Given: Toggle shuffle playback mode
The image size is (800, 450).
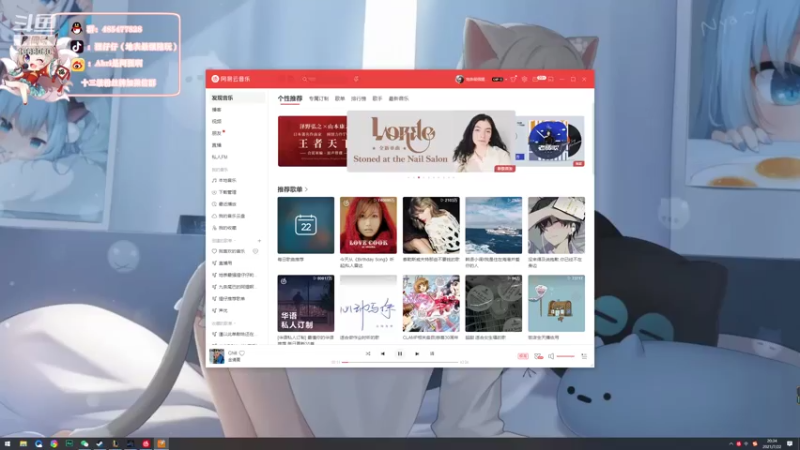Looking at the screenshot, I should (x=368, y=354).
